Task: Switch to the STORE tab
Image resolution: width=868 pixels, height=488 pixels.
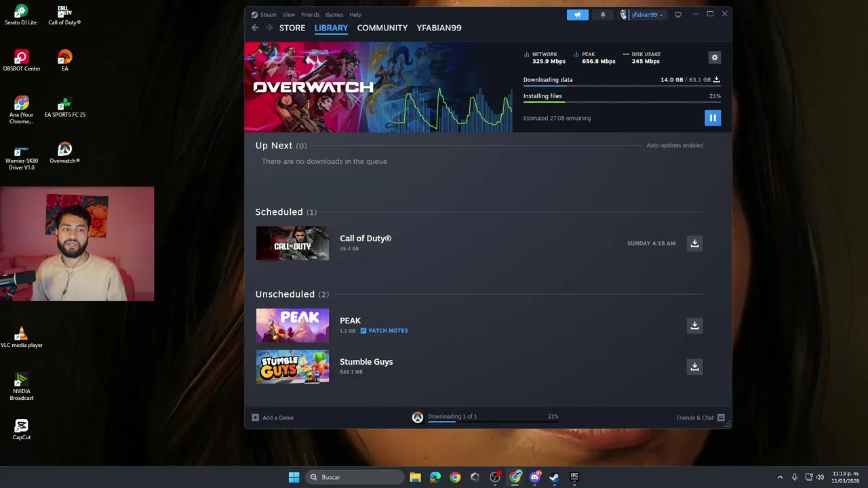Action: 292,28
